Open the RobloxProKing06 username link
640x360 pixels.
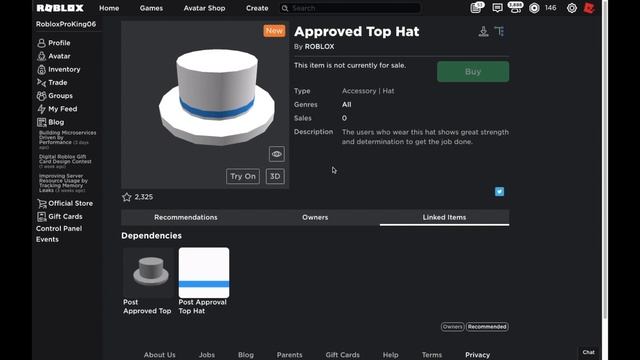66,24
